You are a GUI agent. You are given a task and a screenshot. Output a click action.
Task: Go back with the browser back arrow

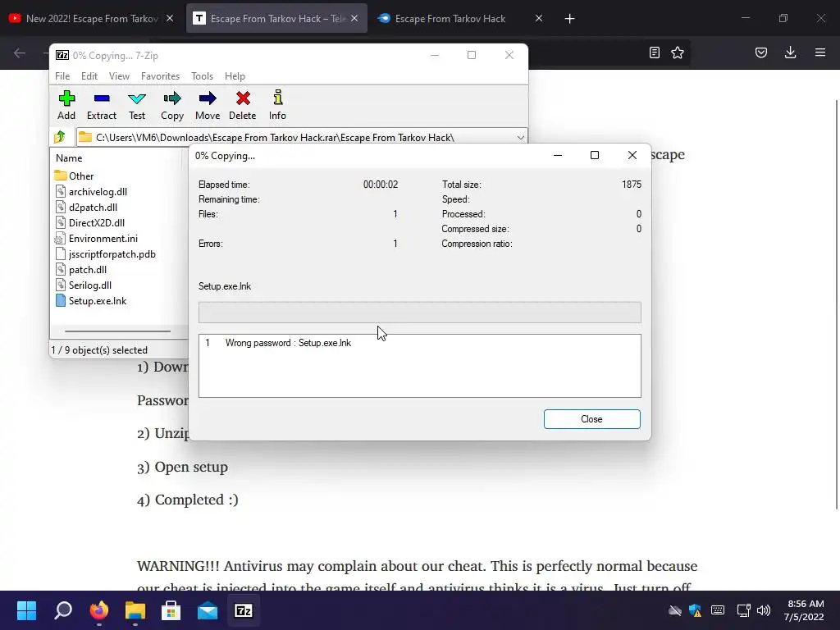coord(20,52)
